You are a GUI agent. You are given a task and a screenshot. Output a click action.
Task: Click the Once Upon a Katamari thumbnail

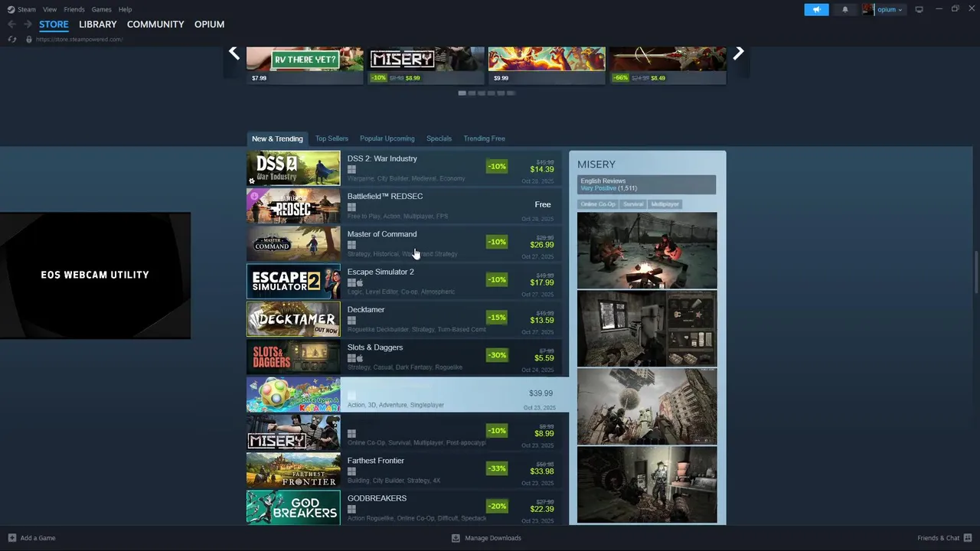click(x=293, y=395)
